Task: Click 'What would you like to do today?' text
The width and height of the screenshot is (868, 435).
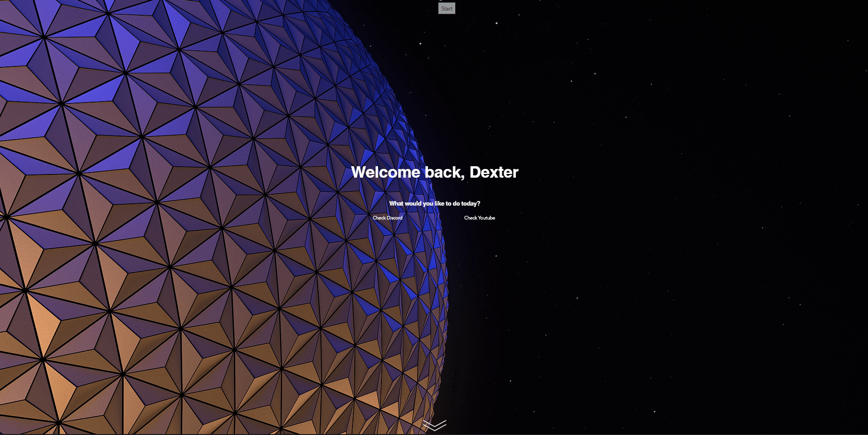Action: click(x=434, y=203)
